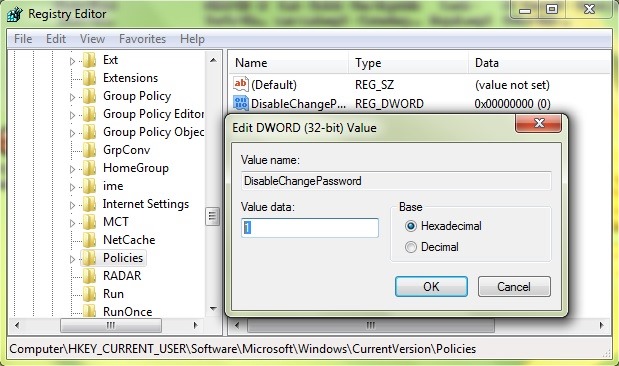619x366 pixels.
Task: Expand the Group Policy Objects tree node
Action: coord(72,133)
